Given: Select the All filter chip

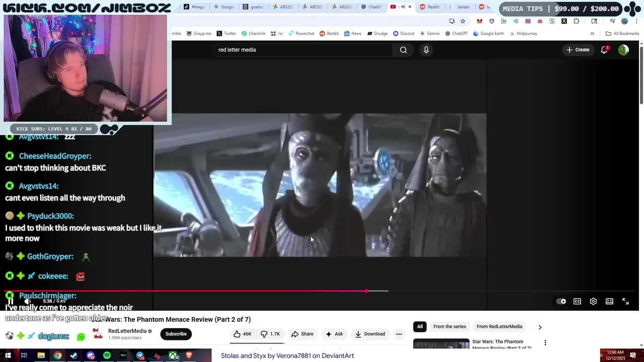Looking at the screenshot, I should 420,327.
